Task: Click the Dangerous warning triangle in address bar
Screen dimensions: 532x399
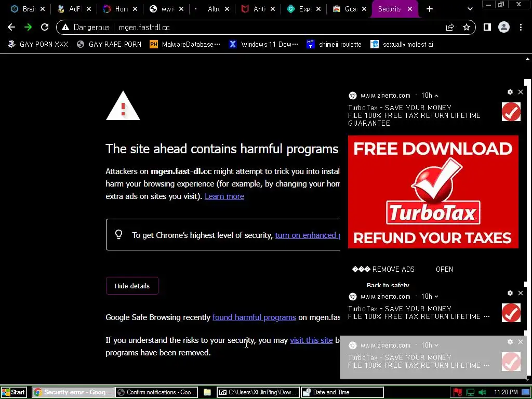Action: (65, 28)
